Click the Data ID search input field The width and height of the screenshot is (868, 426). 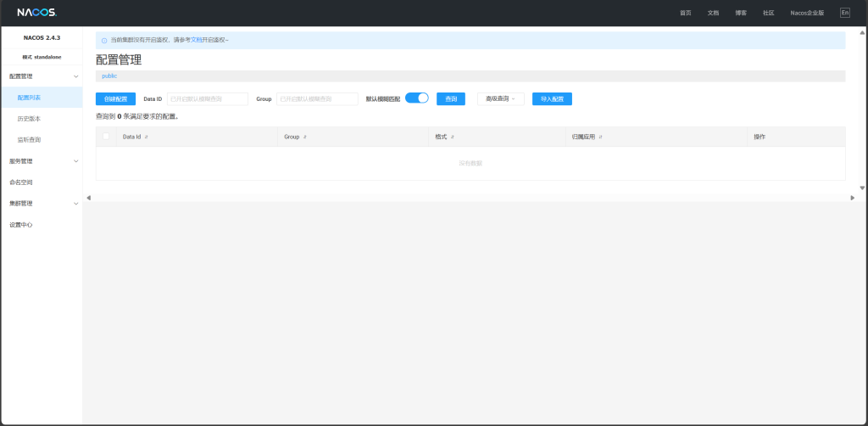[x=207, y=99]
